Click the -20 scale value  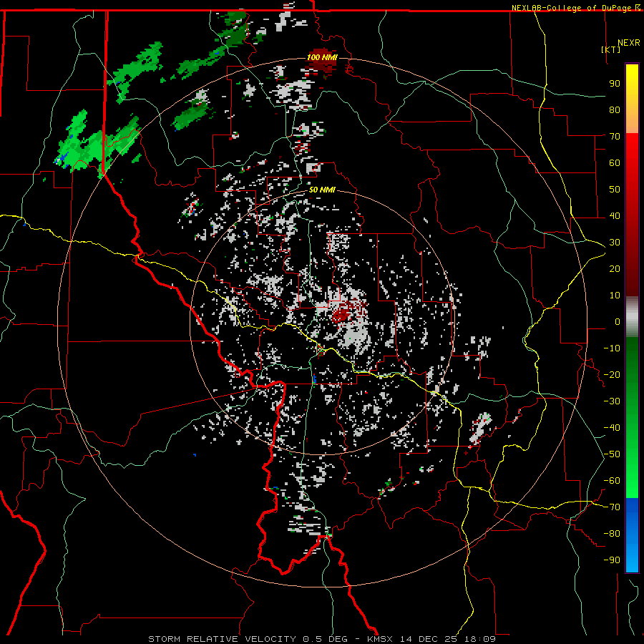click(x=612, y=374)
